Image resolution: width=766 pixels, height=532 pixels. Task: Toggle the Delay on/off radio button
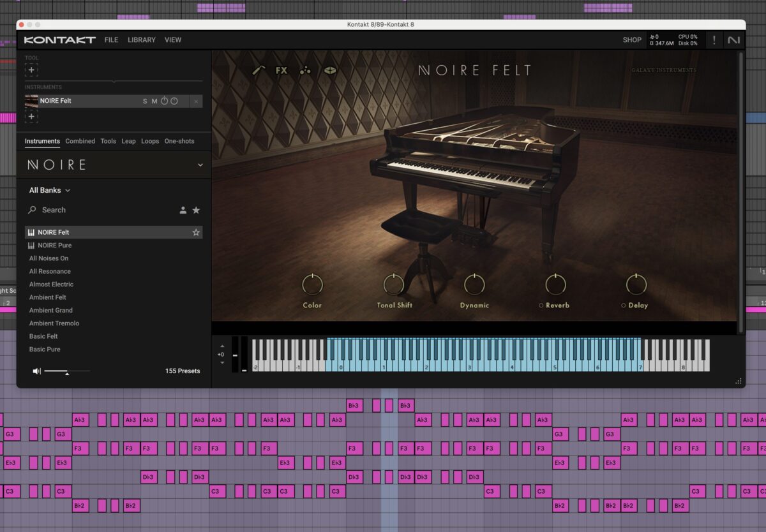click(x=624, y=306)
